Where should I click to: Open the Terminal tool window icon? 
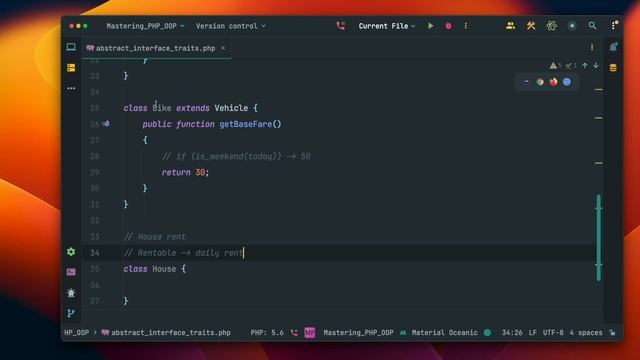pos(71,272)
